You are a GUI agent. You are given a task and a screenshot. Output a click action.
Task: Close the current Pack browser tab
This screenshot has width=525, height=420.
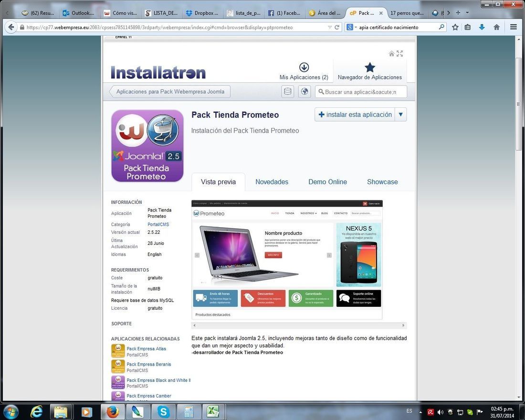(381, 13)
